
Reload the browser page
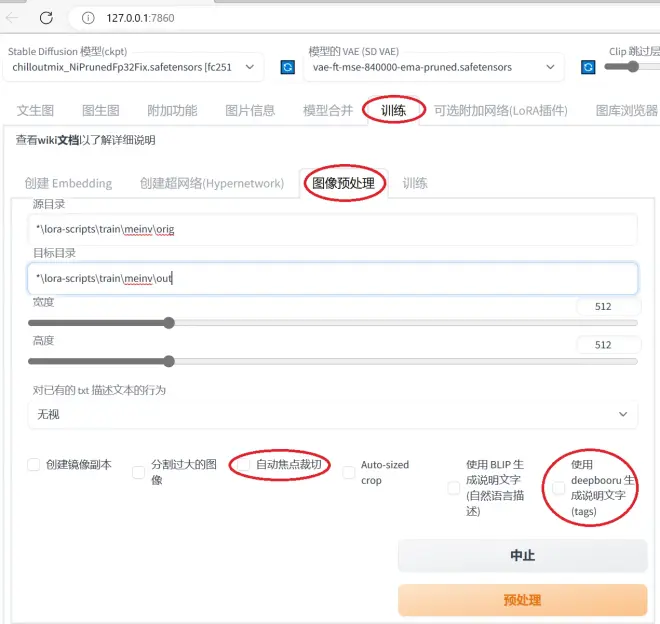coord(46,18)
